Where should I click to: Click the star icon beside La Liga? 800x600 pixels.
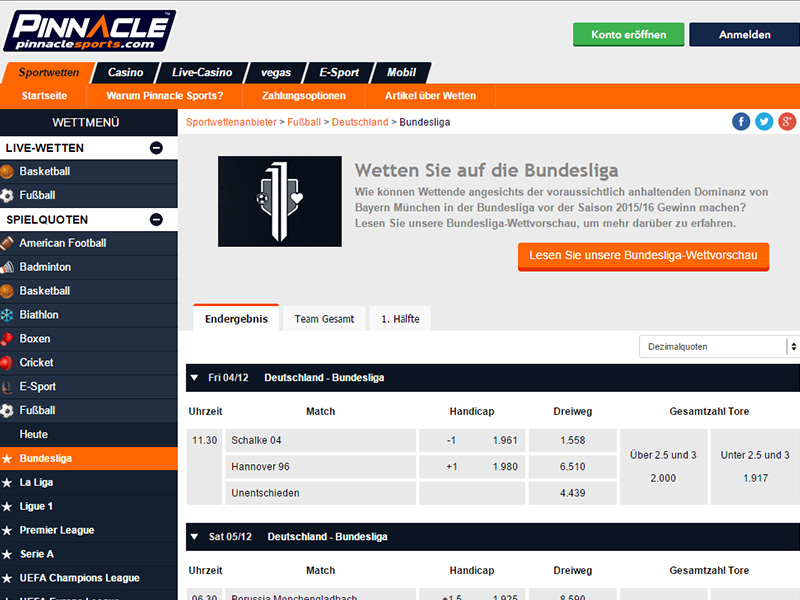coord(7,482)
